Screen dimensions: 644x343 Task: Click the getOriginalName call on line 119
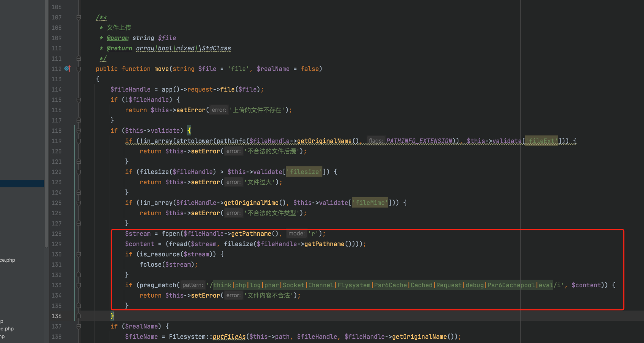pos(324,141)
